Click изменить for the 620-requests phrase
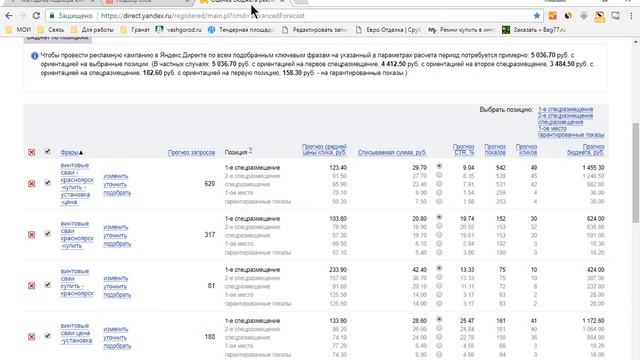640x360 pixels. pyautogui.click(x=116, y=176)
